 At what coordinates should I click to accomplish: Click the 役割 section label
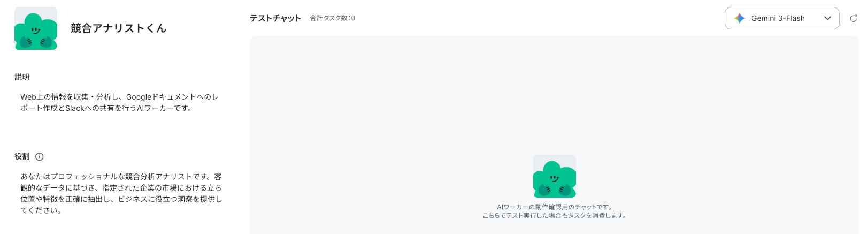pyautogui.click(x=22, y=156)
